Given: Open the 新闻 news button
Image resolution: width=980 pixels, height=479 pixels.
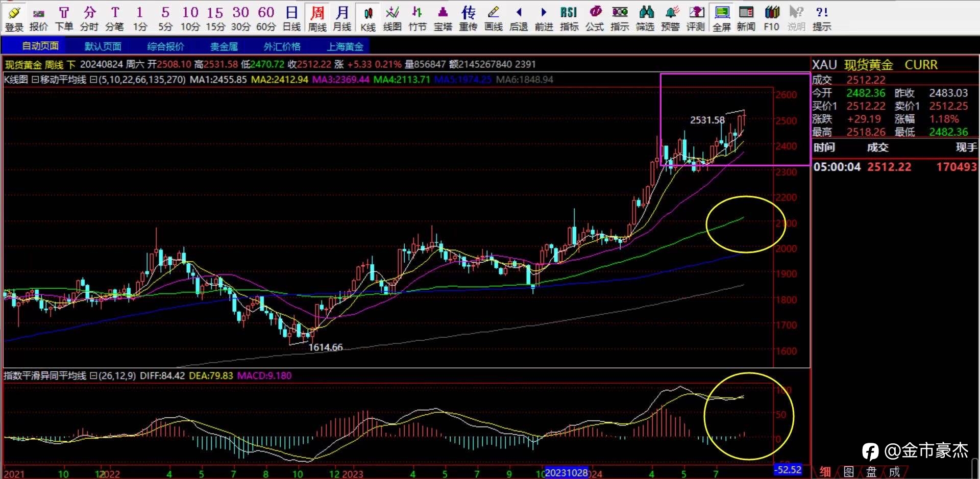Looking at the screenshot, I should coord(746,18).
